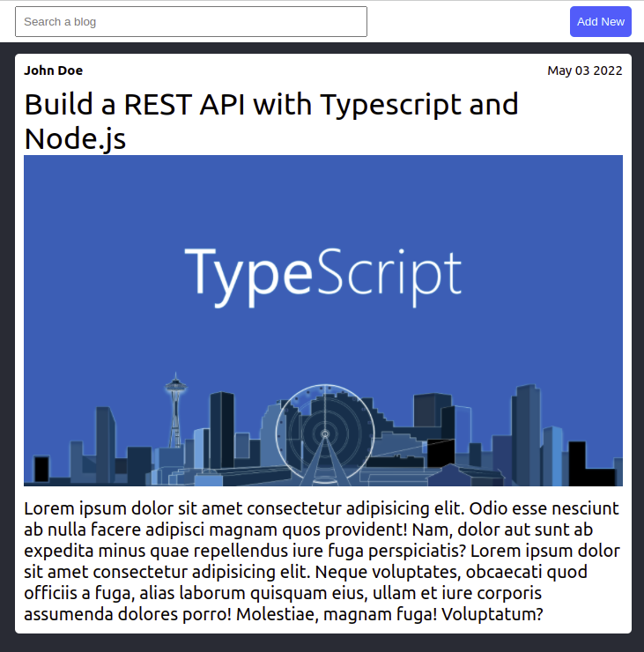
Task: Click the author name John Doe
Action: point(53,70)
